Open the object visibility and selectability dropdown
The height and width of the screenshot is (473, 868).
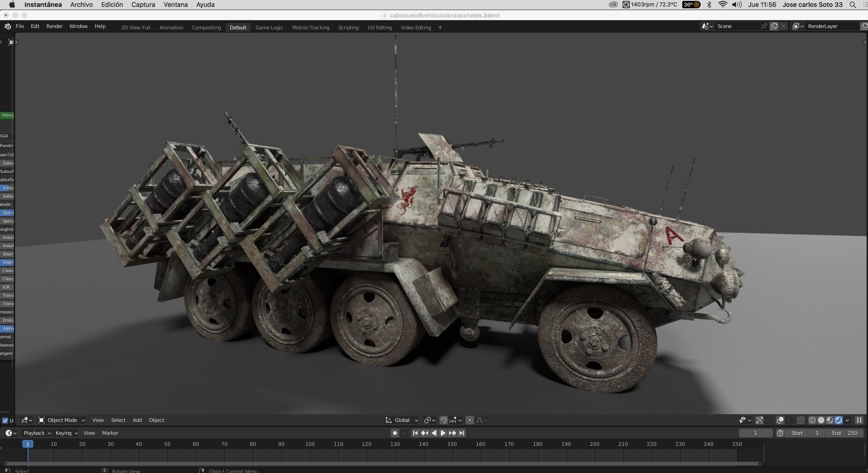[745, 420]
